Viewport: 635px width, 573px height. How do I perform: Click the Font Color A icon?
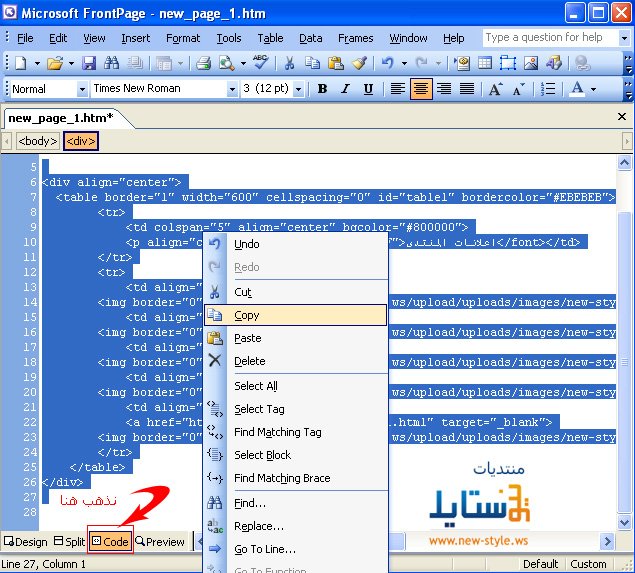[x=577, y=89]
